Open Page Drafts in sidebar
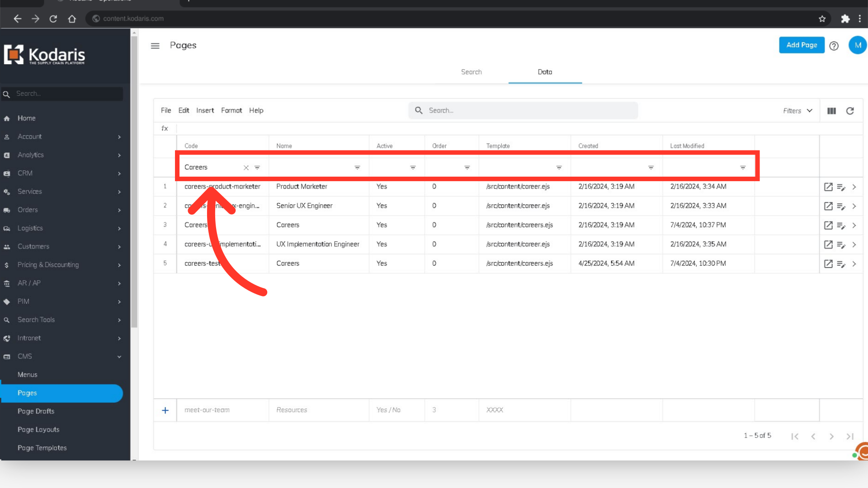 36,411
